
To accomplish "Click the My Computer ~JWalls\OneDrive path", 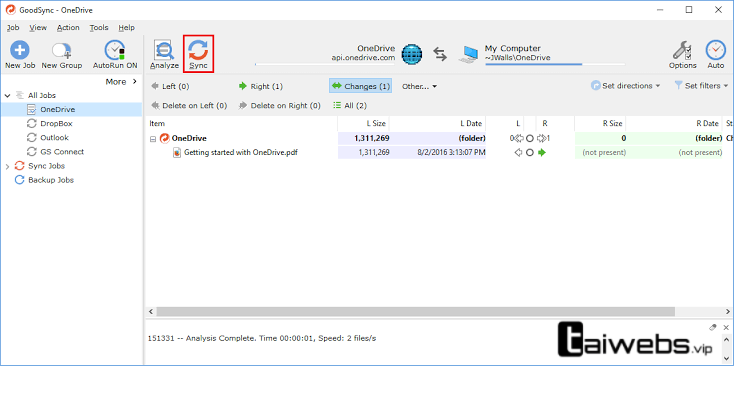I will click(x=517, y=58).
